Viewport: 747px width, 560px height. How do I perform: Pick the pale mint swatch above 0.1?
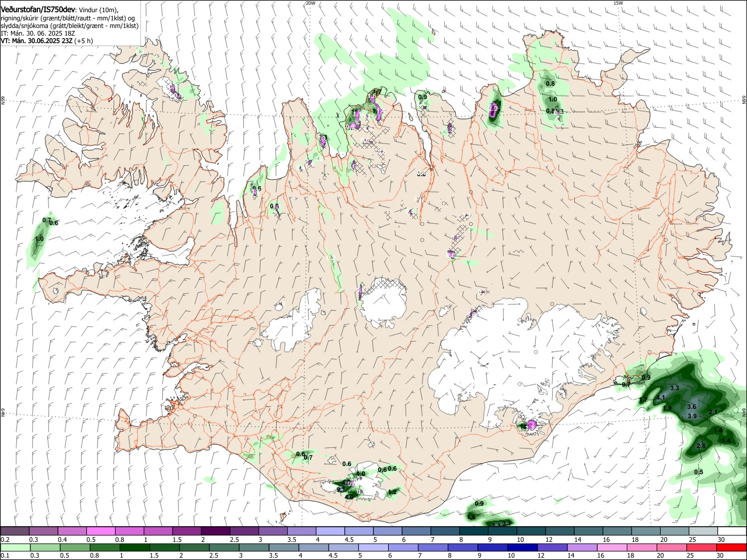click(15, 548)
